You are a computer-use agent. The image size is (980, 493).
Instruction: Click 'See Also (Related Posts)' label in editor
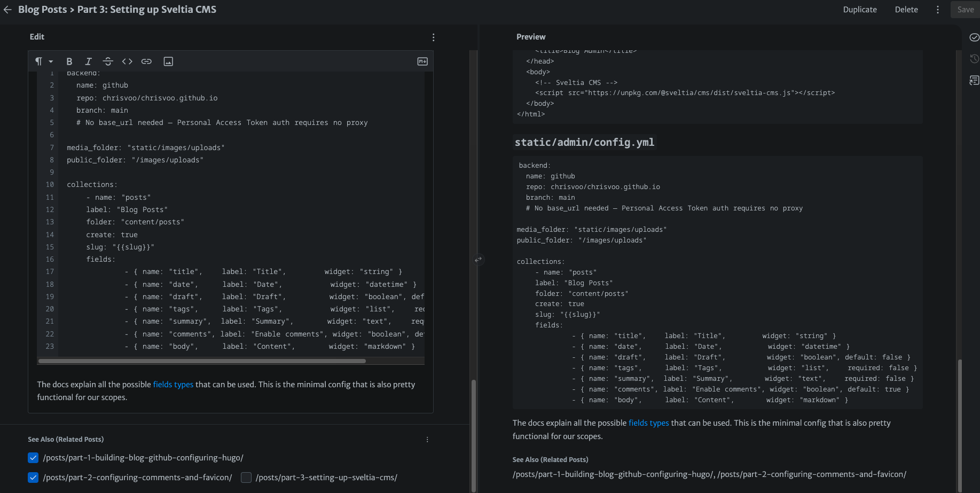tap(66, 440)
